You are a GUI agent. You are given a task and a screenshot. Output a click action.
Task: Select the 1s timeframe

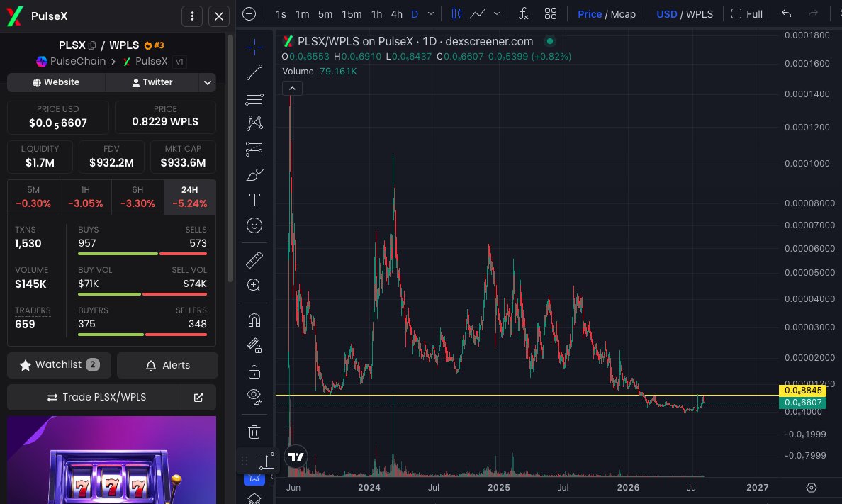(281, 14)
